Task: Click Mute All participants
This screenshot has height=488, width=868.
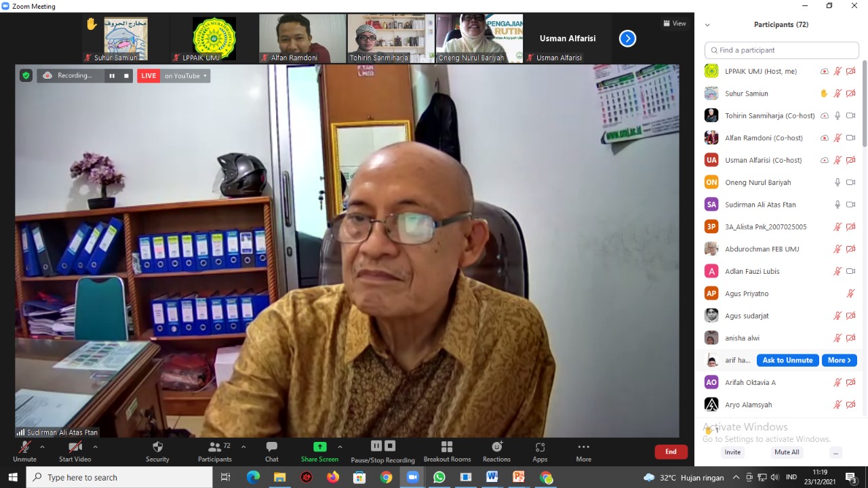Action: tap(787, 452)
